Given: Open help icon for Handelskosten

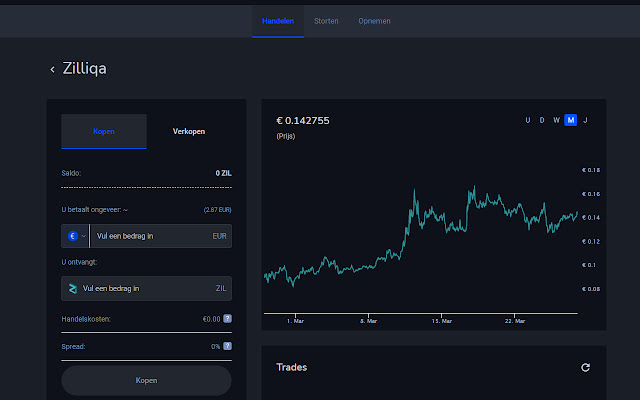Looking at the screenshot, I should coord(227,319).
